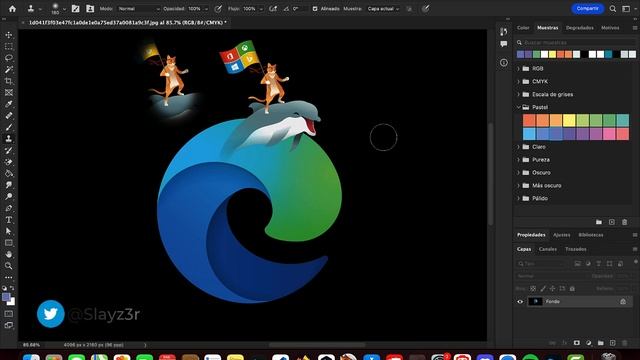
Task: Pick the yellow Pastel swatch
Action: (x=569, y=120)
